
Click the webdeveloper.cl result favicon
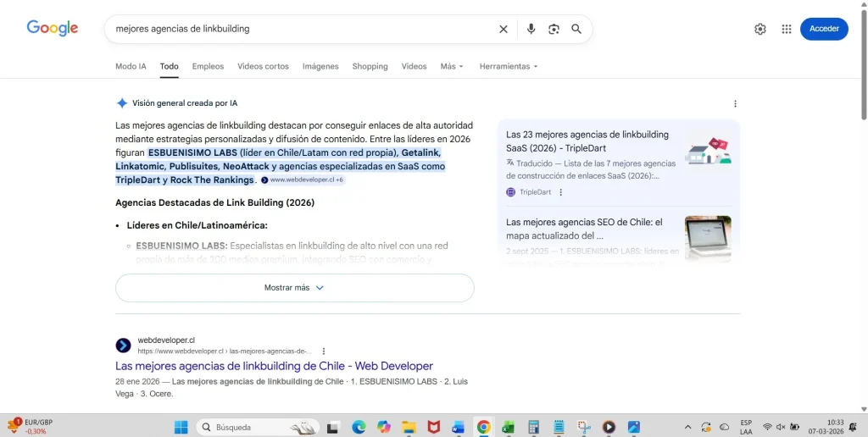click(123, 346)
